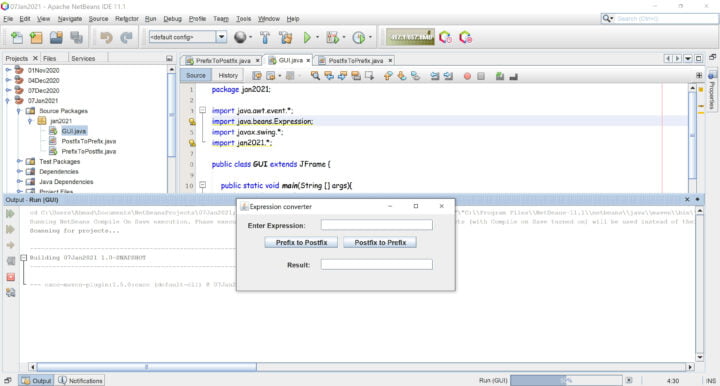Clean and build project with broom icon
The image size is (720, 386).
(286, 38)
